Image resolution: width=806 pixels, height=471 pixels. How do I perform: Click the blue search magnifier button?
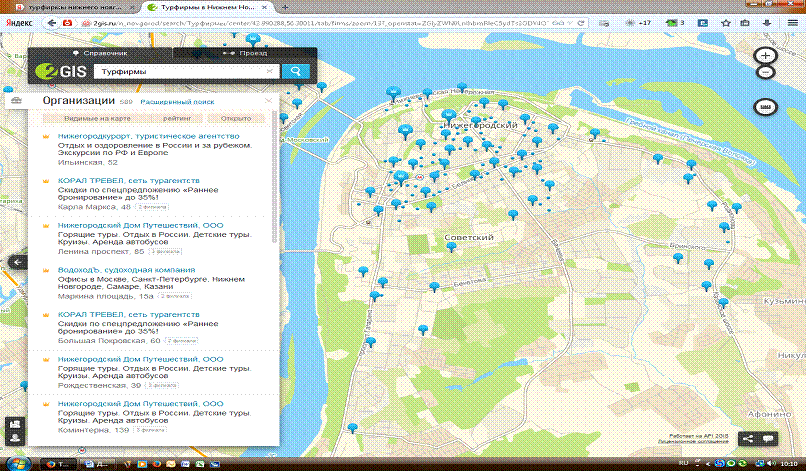[x=296, y=71]
